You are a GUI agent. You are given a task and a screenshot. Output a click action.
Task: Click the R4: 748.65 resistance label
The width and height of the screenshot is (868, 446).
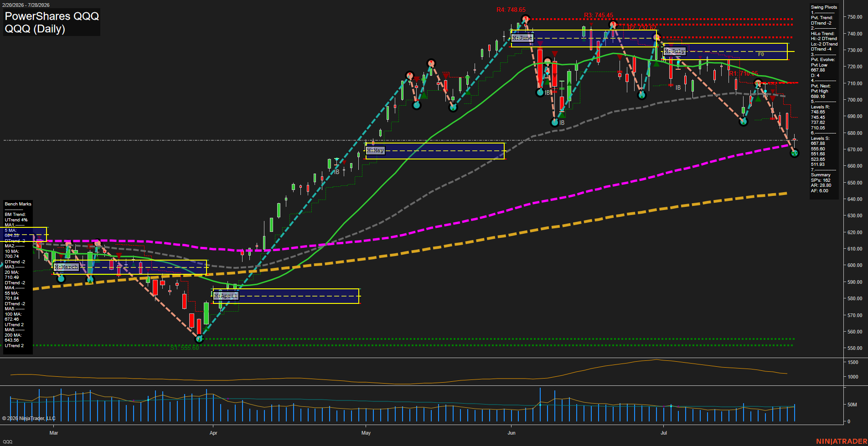click(x=511, y=10)
